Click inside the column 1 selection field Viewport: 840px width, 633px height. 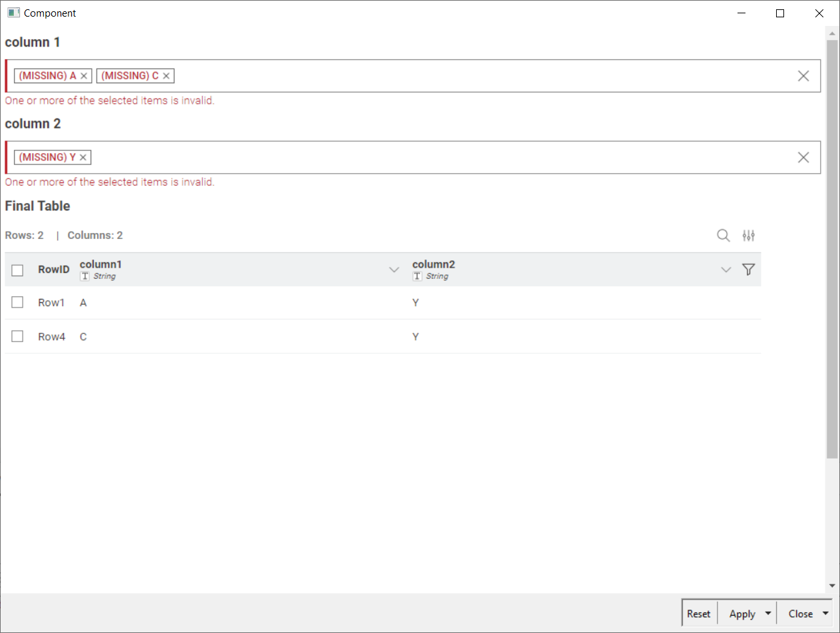tap(466, 76)
